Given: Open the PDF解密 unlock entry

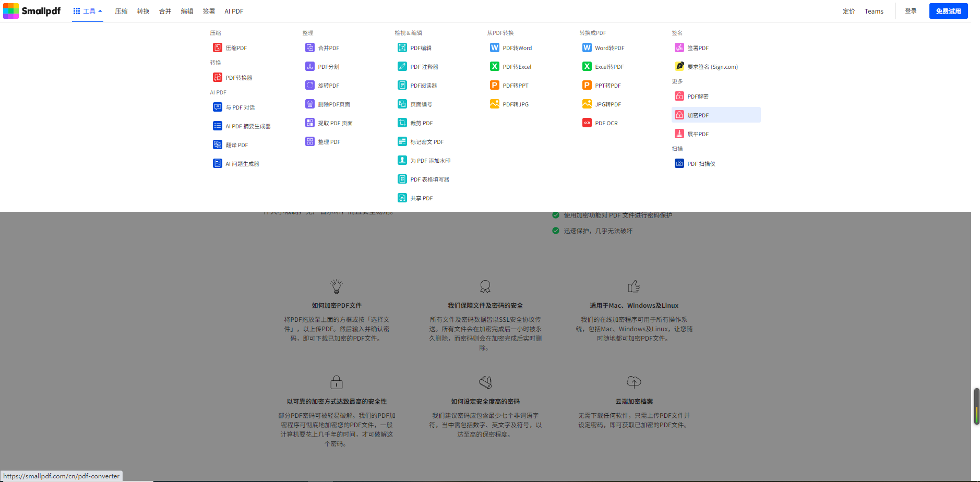Looking at the screenshot, I should (697, 97).
